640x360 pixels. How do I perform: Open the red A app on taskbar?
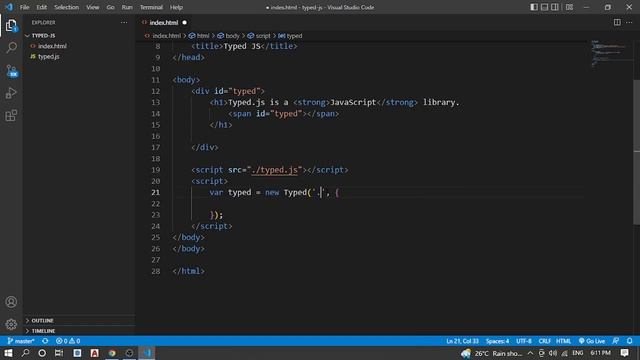[94, 353]
